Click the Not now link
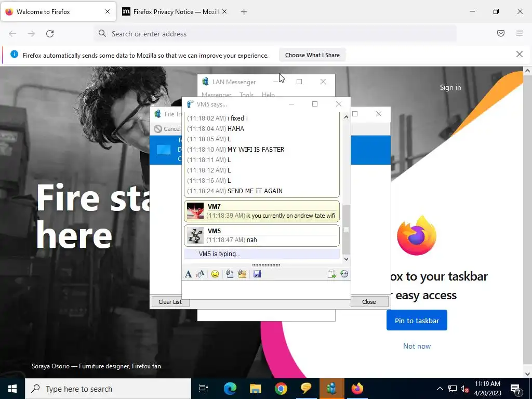The width and height of the screenshot is (532, 399). click(417, 346)
